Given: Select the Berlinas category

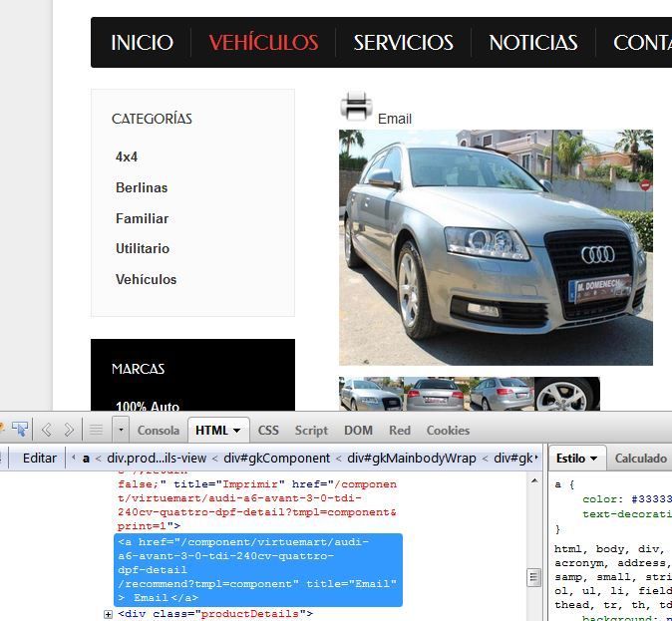Looking at the screenshot, I should coord(142,187).
